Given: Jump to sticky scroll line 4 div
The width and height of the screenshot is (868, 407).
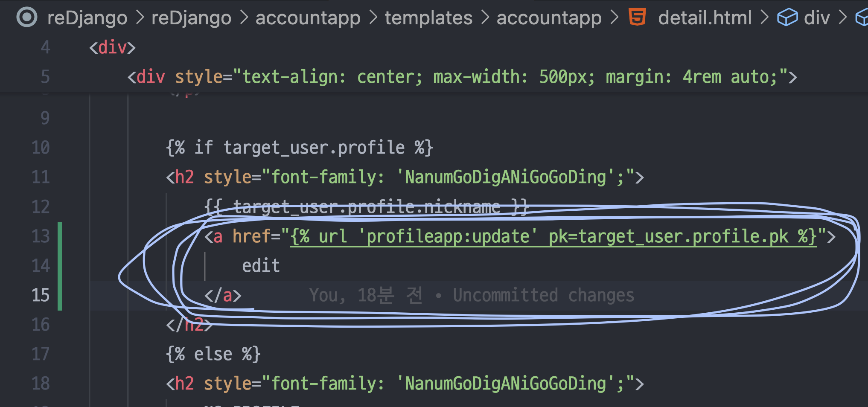Looking at the screenshot, I should [112, 47].
